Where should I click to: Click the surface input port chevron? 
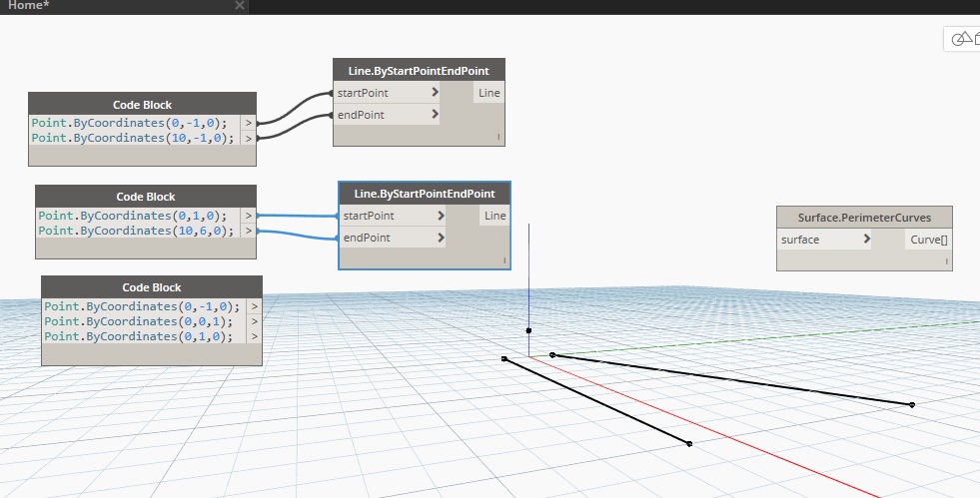pos(866,240)
